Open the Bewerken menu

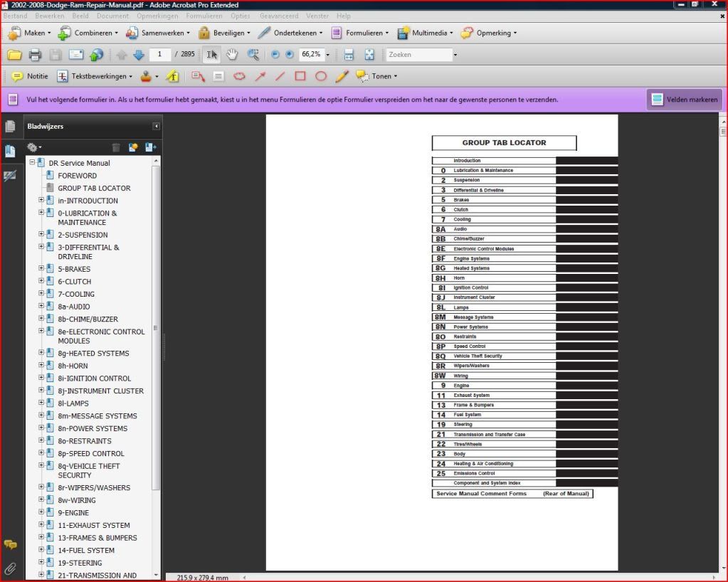click(50, 16)
